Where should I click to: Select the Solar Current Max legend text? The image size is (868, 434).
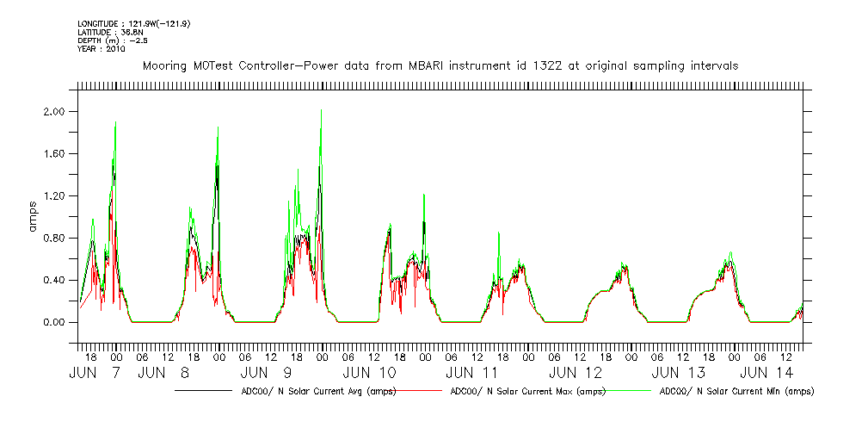coord(527,391)
